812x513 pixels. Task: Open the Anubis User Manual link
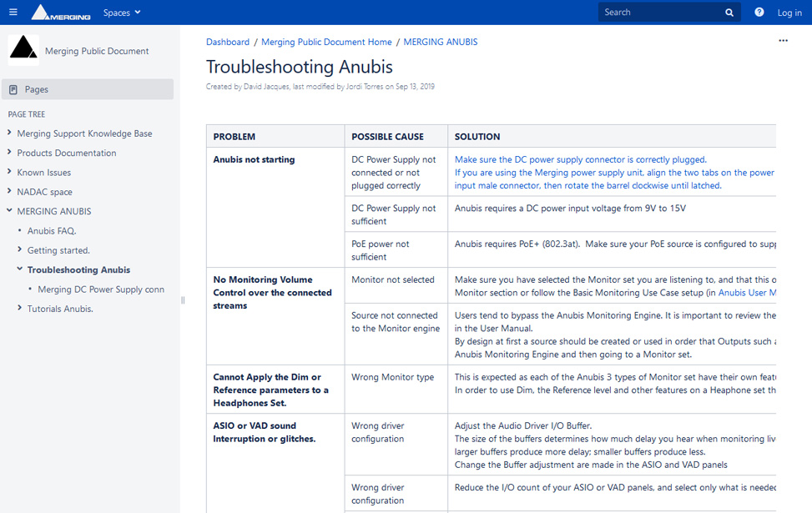(747, 293)
